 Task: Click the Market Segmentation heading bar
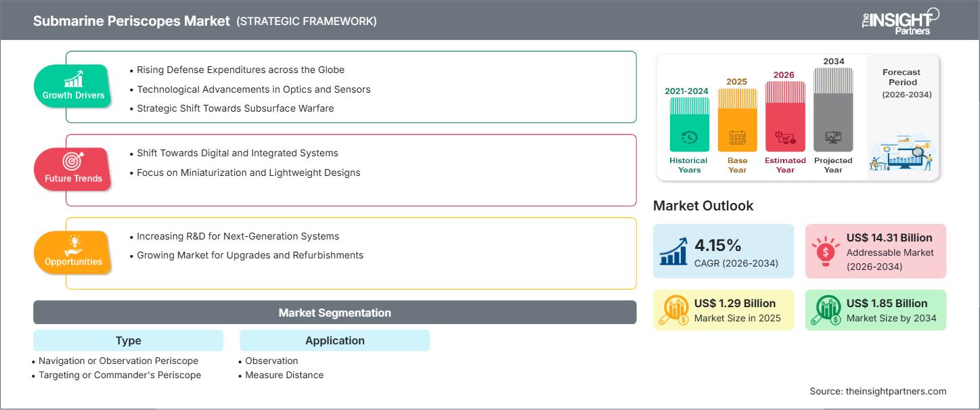pyautogui.click(x=335, y=313)
